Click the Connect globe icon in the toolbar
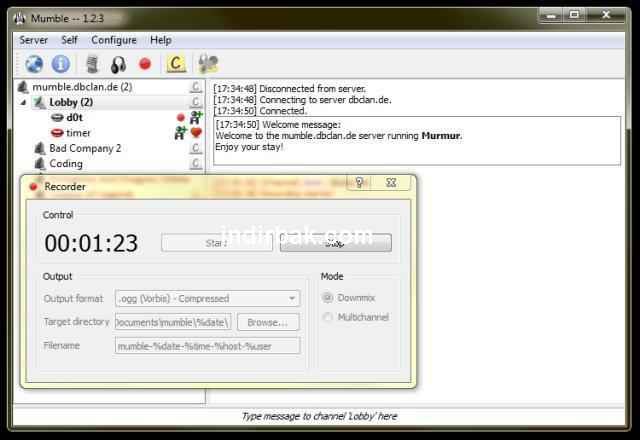Screen dimensions: 640x440 pos(34,64)
